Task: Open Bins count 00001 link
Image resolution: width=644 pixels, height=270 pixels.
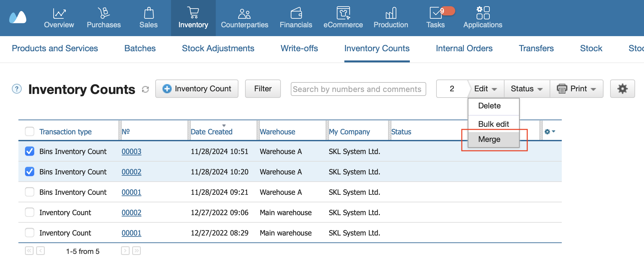Action: (x=132, y=192)
